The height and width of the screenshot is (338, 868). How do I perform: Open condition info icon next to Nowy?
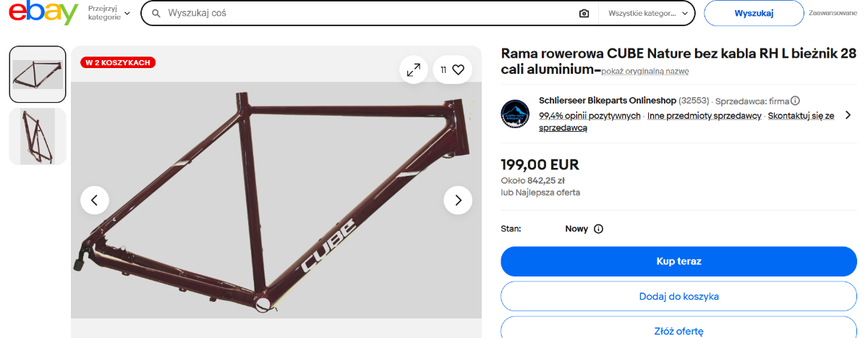coord(598,229)
